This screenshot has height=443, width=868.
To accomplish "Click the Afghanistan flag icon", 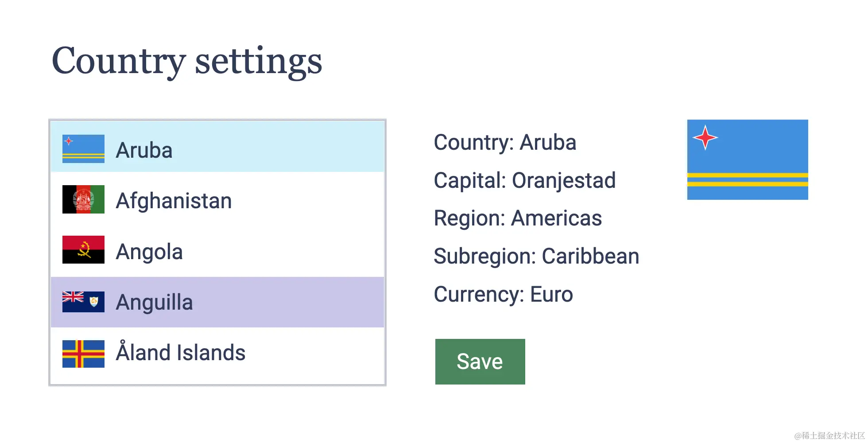I will click(83, 199).
